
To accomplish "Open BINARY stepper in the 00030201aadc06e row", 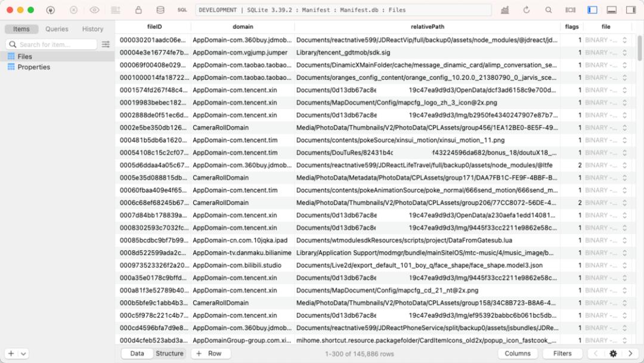I will pos(624,40).
